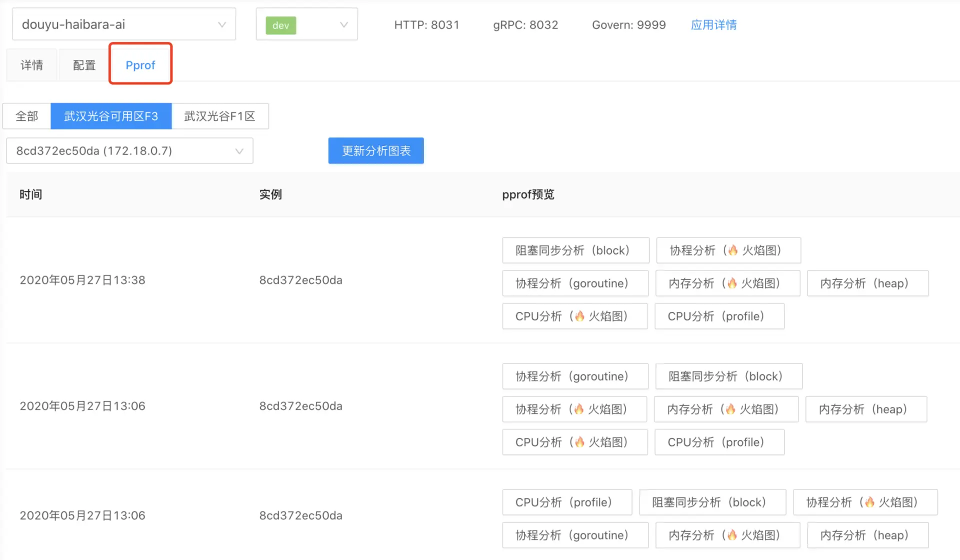The height and width of the screenshot is (560, 960).
Task: Click the 更新分析图表 button
Action: point(375,150)
